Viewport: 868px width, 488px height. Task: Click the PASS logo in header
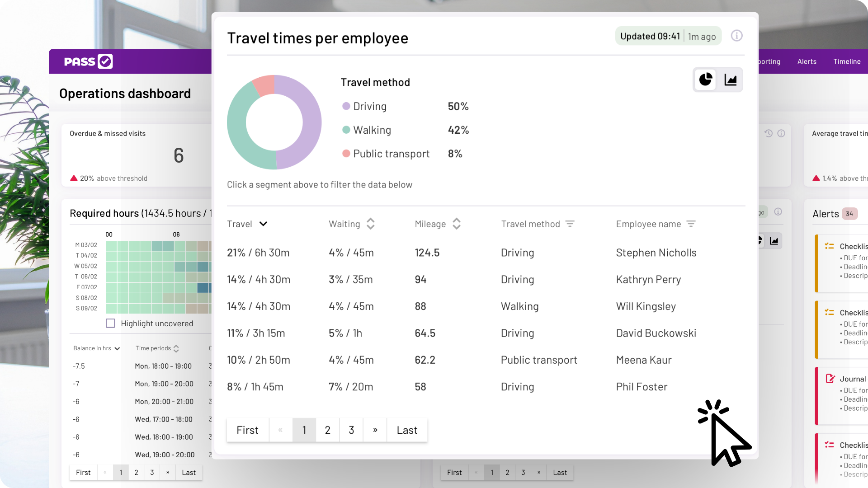coord(88,61)
